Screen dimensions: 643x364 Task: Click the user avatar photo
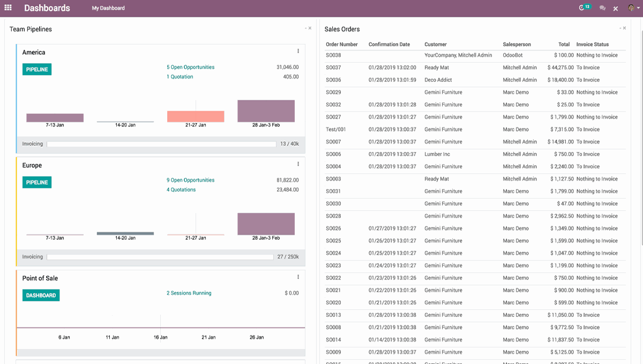(x=631, y=7)
